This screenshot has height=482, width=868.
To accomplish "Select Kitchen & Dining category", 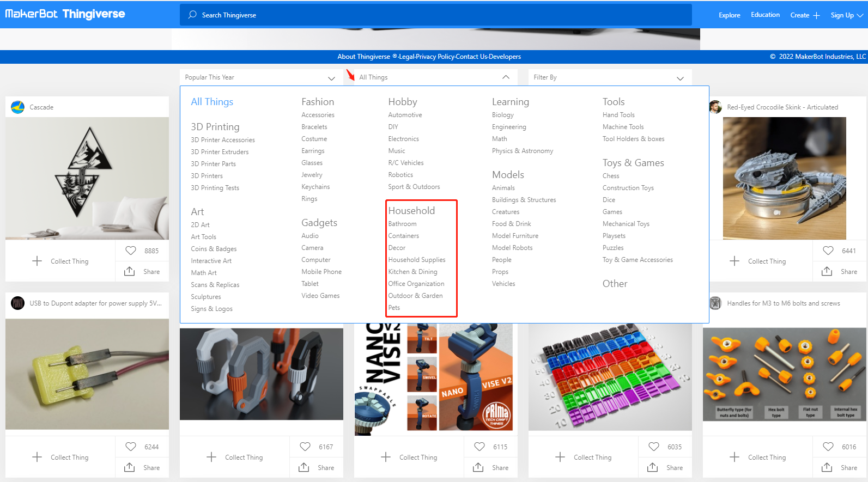I will [412, 272].
